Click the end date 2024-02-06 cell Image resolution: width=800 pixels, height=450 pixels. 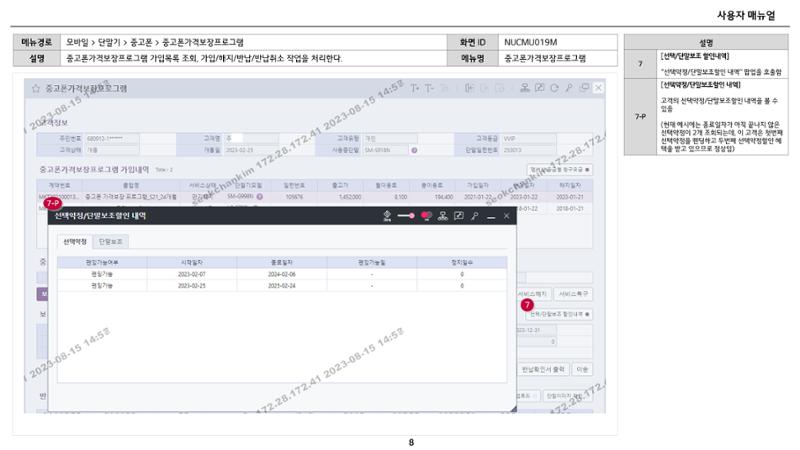pyautogui.click(x=282, y=274)
